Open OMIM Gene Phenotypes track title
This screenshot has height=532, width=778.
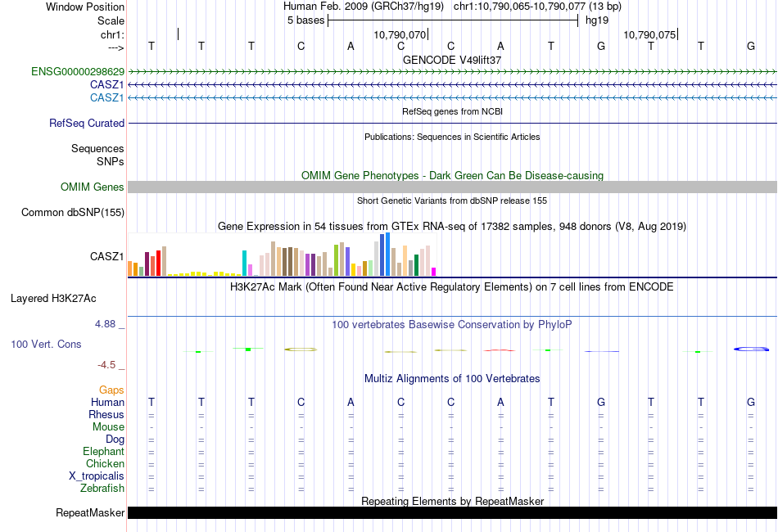pos(452,175)
